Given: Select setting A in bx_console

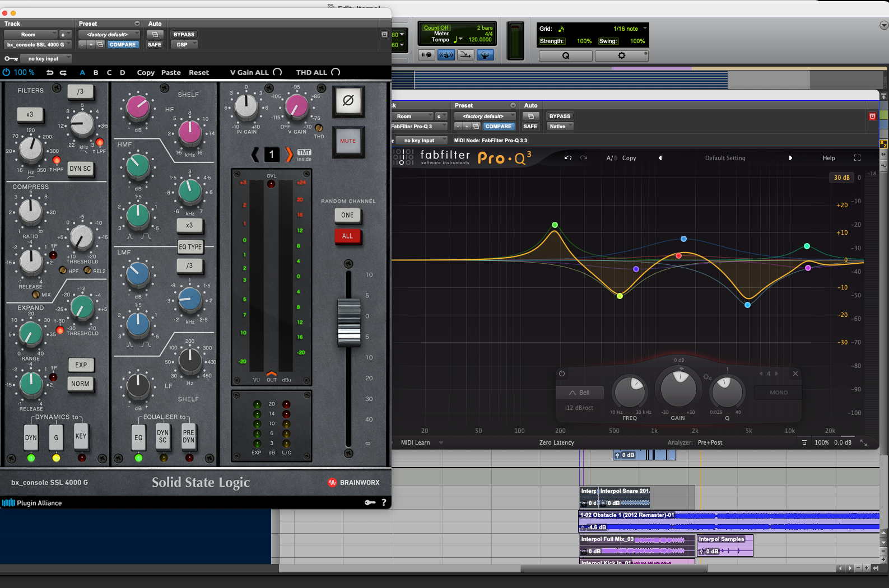Looking at the screenshot, I should (x=82, y=73).
